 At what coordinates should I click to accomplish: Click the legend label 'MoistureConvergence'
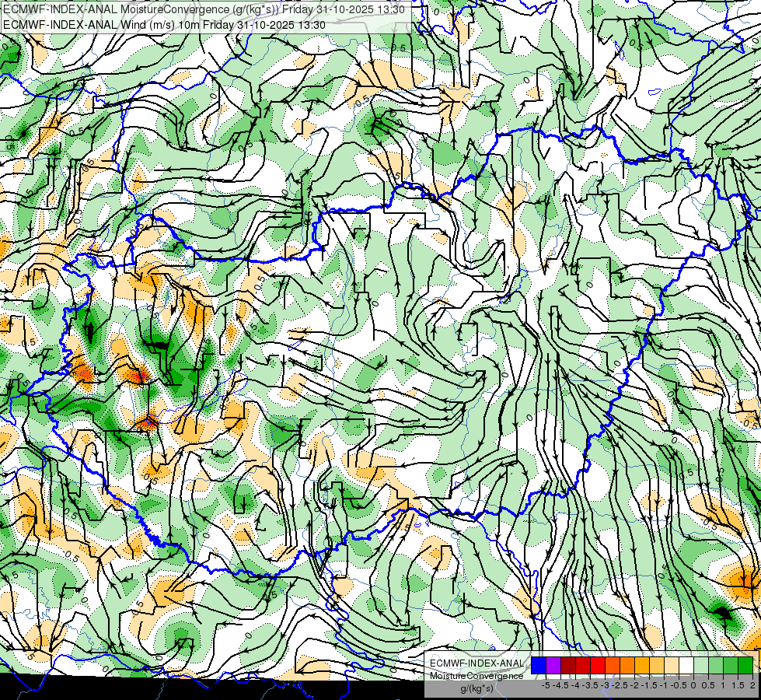476,676
